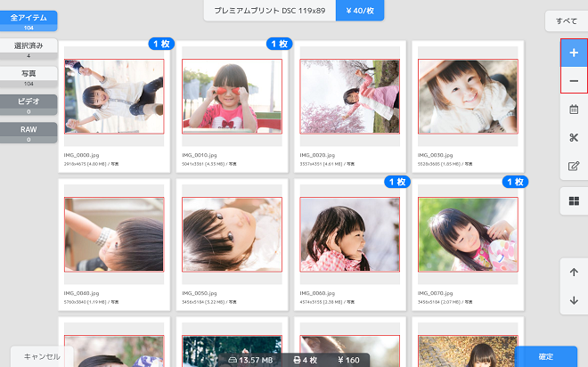Click the キャンセル button

(x=41, y=356)
